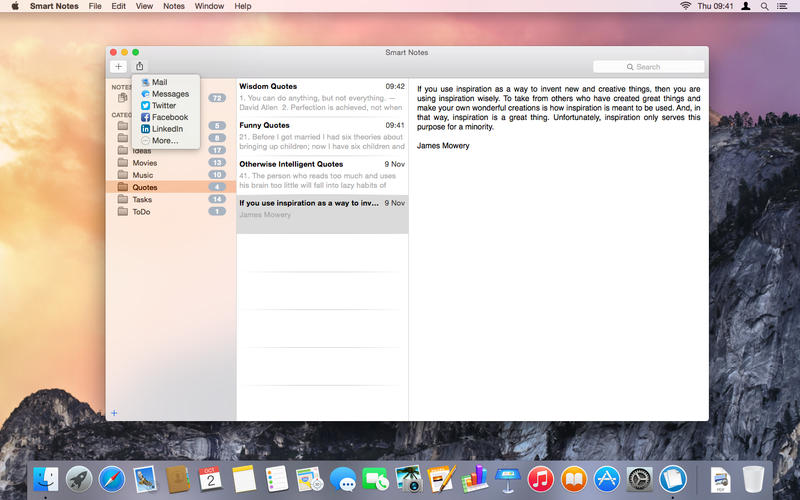This screenshot has width=800, height=500.
Task: Open the Wisdom Quotes note
Action: tap(322, 97)
